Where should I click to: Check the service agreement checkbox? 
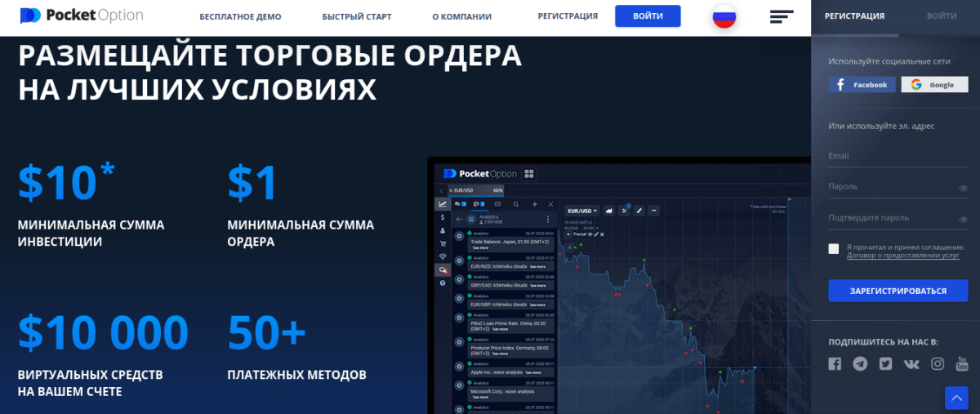(834, 249)
